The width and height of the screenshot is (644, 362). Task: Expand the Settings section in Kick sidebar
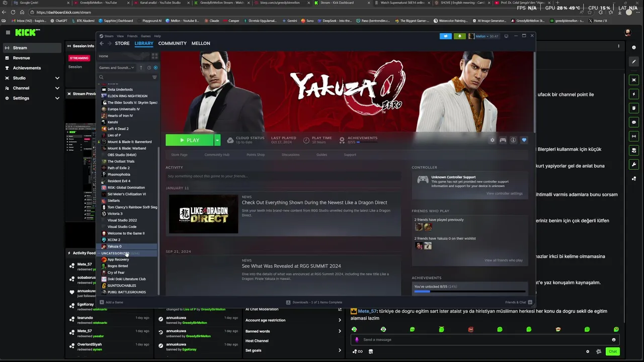point(57,98)
